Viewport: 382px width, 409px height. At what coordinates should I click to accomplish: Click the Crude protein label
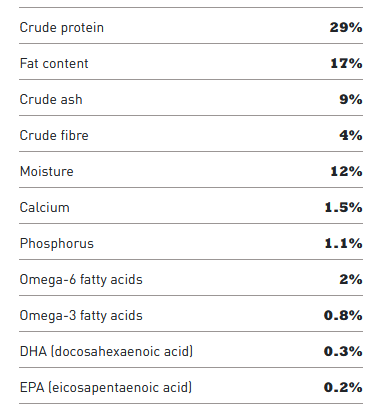62,28
